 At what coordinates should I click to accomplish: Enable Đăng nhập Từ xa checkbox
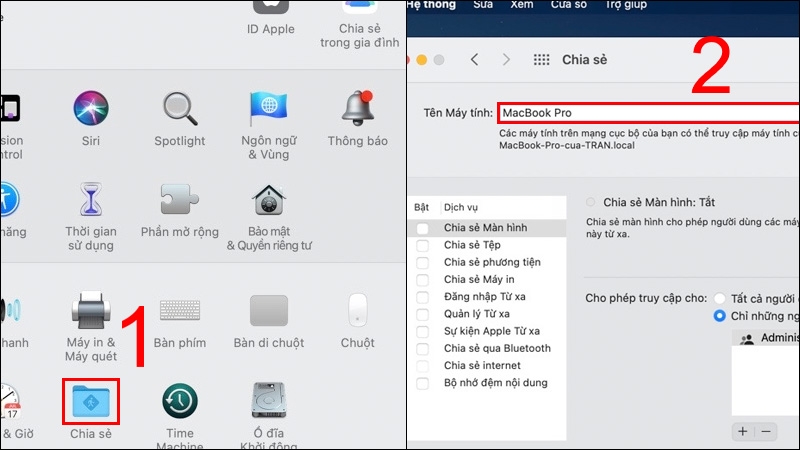[x=422, y=297]
